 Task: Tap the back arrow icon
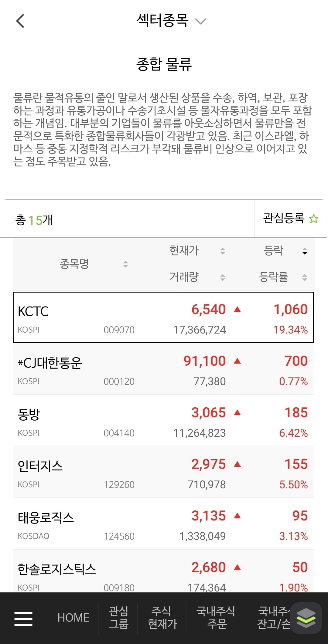(20, 21)
